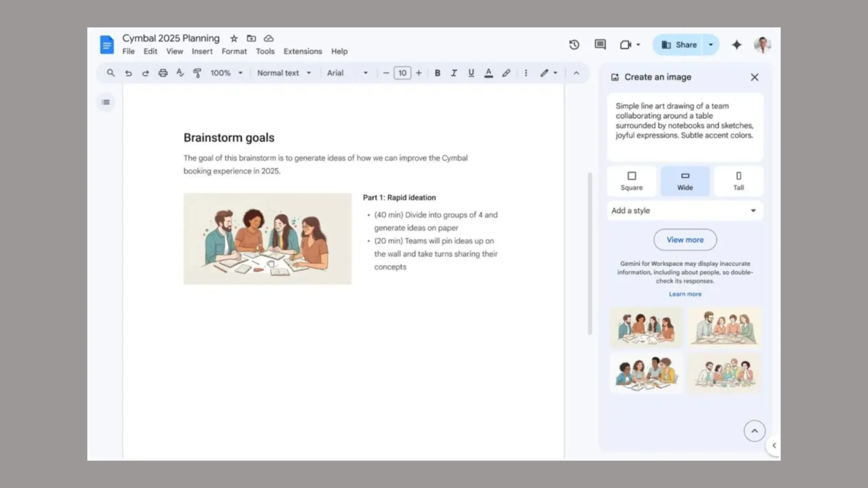Open the Format menu

(x=234, y=51)
